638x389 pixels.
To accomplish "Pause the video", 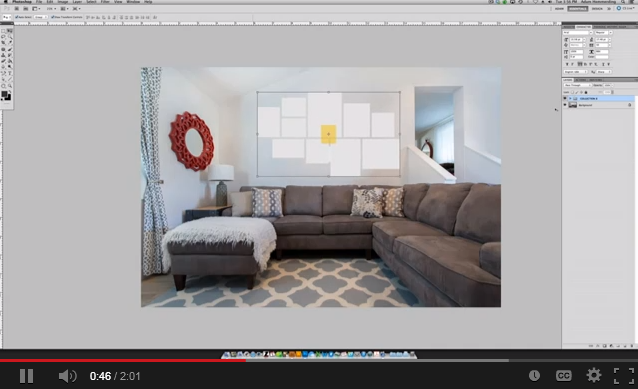I will pyautogui.click(x=26, y=376).
